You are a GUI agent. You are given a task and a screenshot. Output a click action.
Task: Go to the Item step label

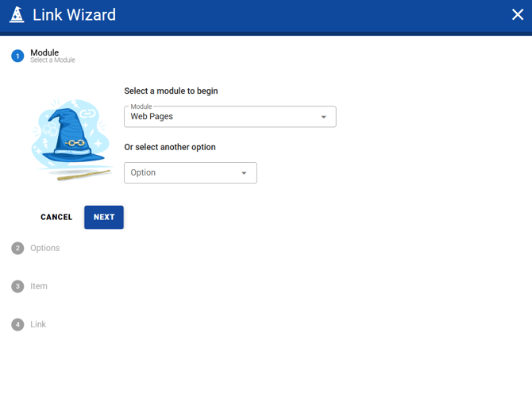(39, 287)
